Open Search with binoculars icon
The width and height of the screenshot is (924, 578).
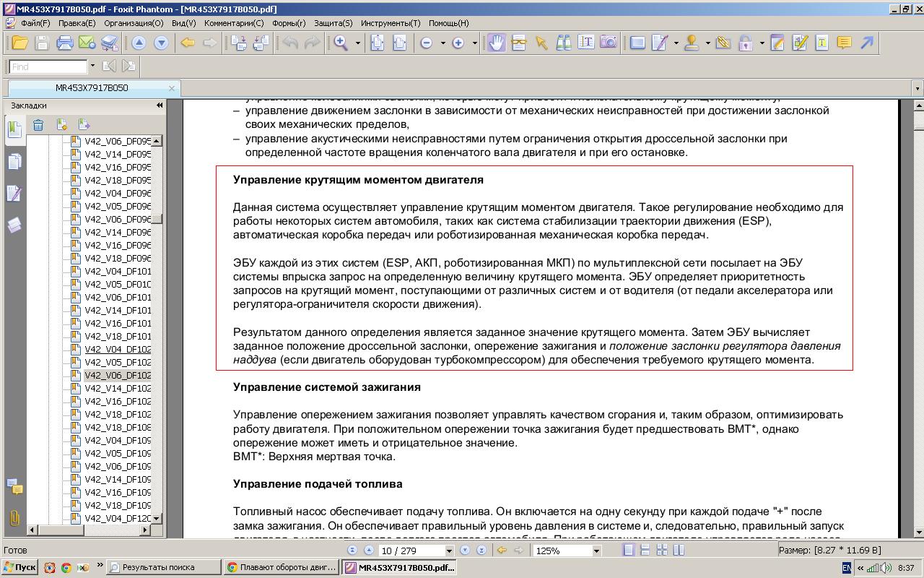[564, 43]
